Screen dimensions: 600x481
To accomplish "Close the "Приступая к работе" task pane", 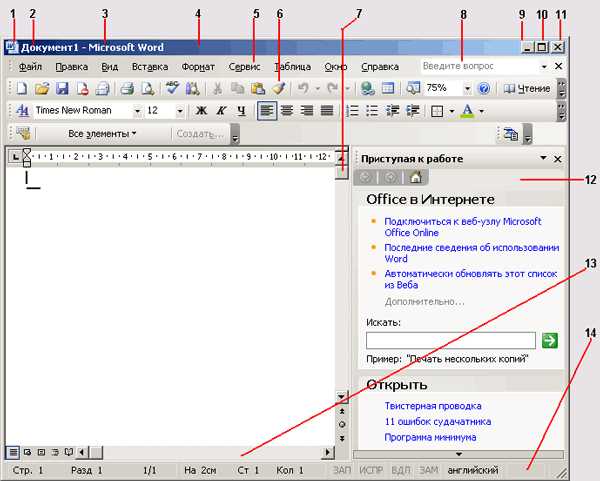I will point(558,159).
